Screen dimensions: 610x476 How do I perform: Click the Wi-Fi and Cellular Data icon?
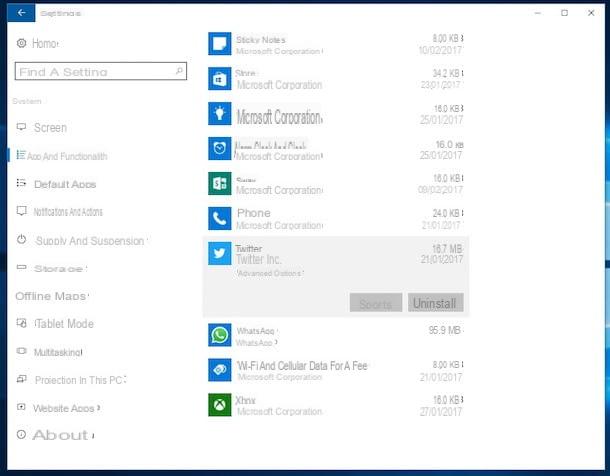click(220, 370)
